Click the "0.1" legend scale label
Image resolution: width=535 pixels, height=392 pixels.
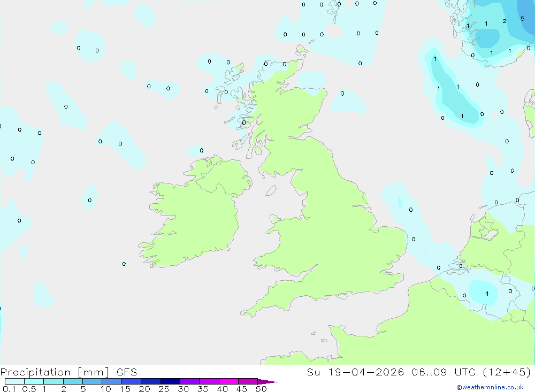coord(9,389)
